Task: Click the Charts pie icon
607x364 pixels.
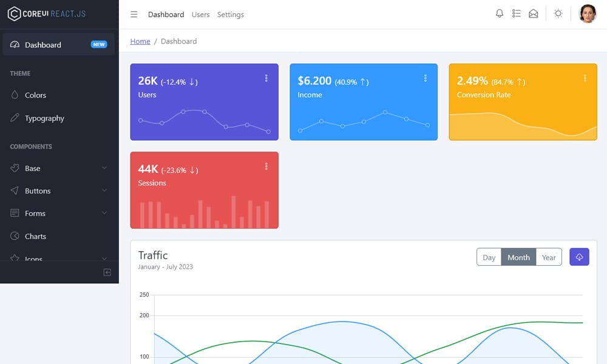Action: pyautogui.click(x=15, y=235)
